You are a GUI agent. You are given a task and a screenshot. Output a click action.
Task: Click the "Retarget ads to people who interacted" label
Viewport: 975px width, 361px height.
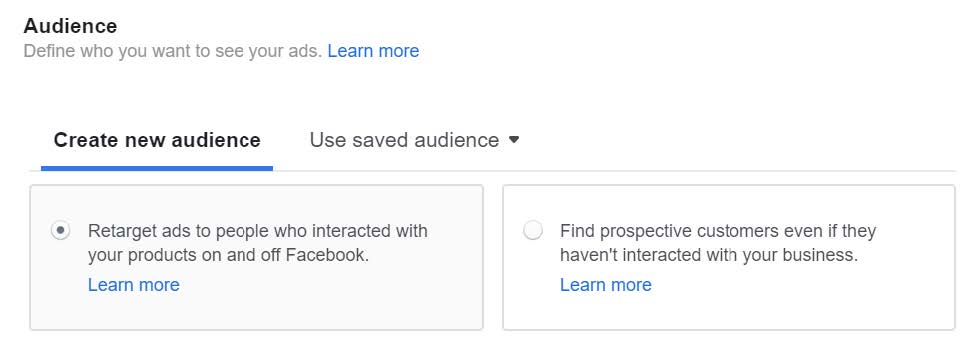pos(257,231)
